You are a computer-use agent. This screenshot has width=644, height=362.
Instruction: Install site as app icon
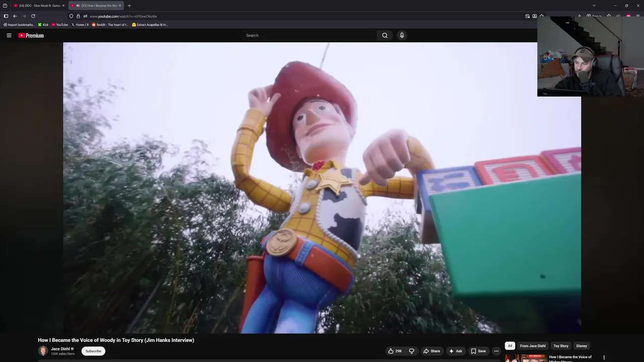click(534, 16)
